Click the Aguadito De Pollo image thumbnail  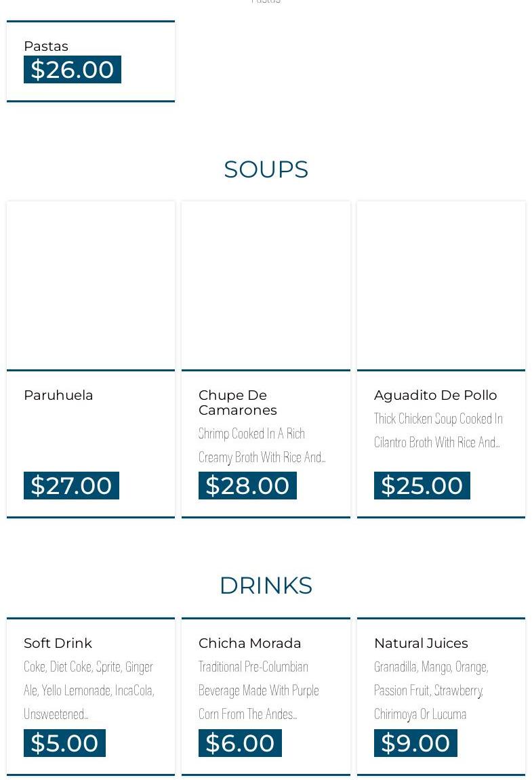pos(441,285)
